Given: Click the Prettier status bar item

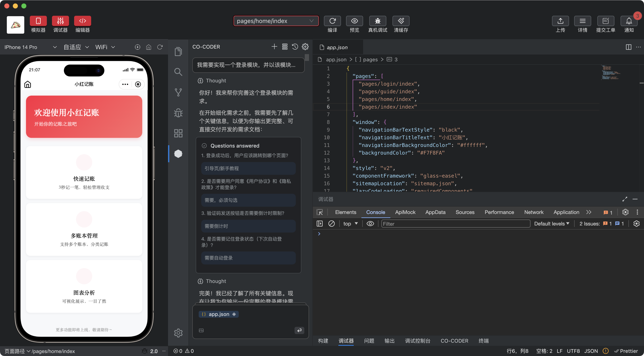Looking at the screenshot, I should (626, 351).
